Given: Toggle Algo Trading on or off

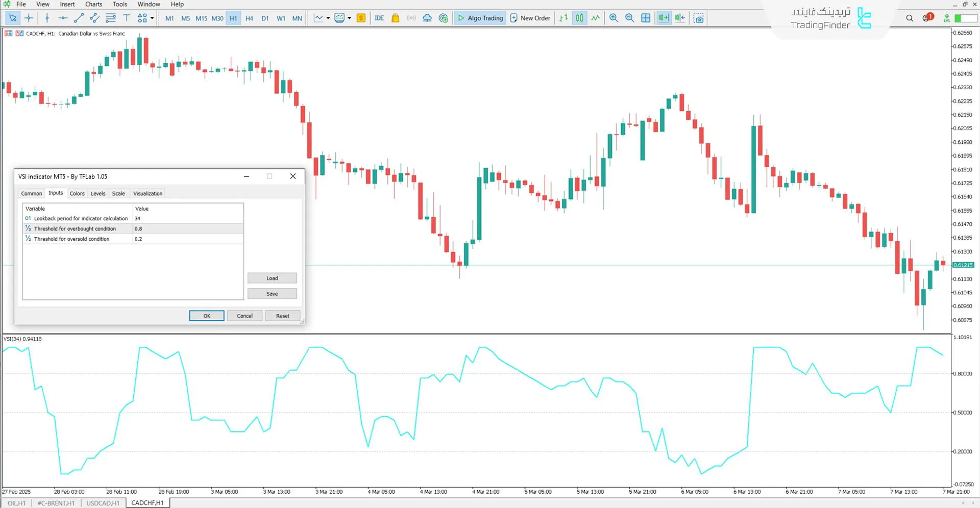Looking at the screenshot, I should [x=480, y=18].
